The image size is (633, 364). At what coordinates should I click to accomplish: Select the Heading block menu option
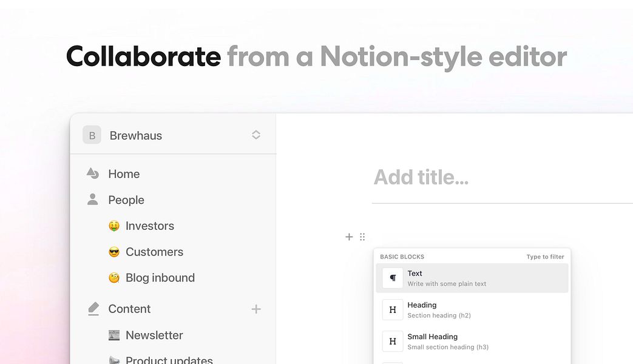click(x=472, y=309)
